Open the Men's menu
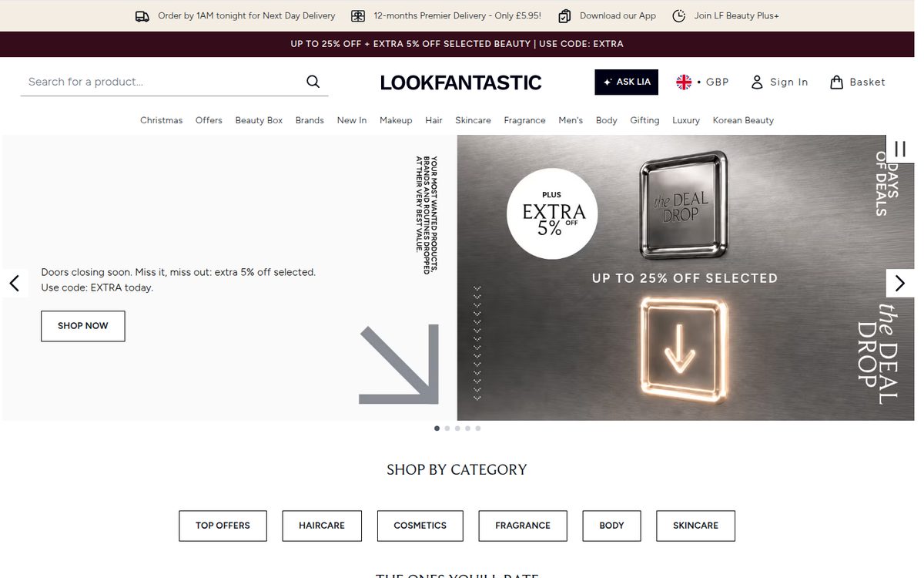924x578 pixels. pyautogui.click(x=571, y=120)
